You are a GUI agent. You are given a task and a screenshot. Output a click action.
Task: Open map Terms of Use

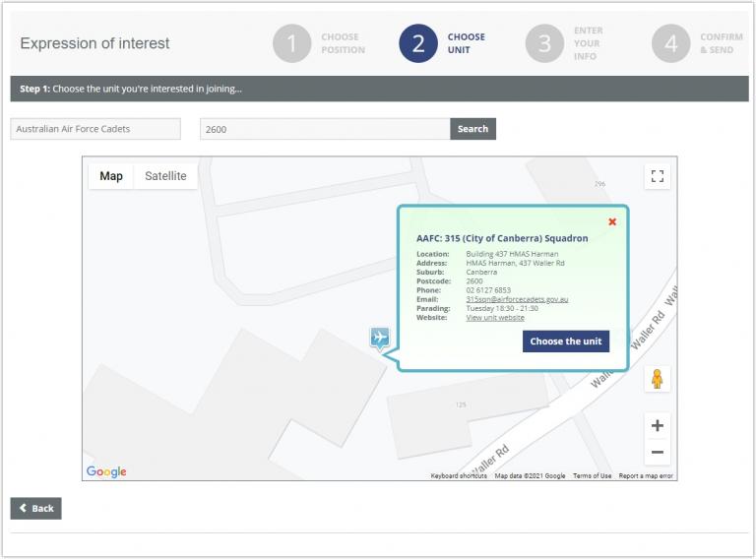(x=592, y=476)
